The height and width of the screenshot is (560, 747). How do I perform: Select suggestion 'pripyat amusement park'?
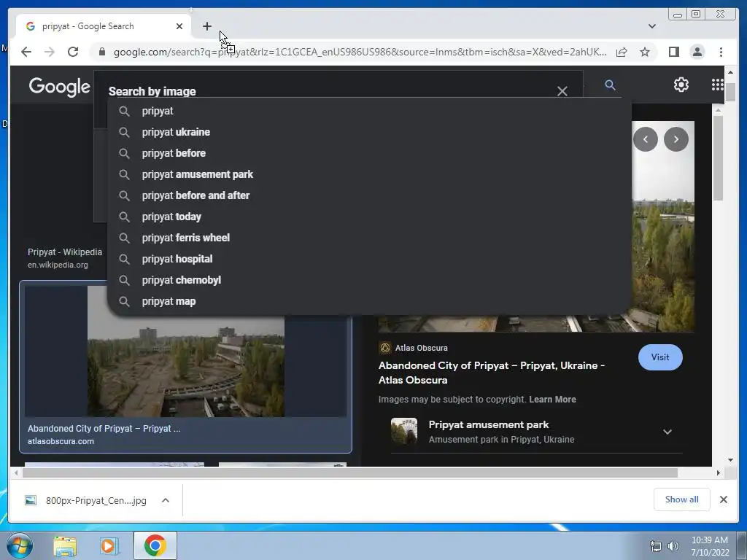pyautogui.click(x=369, y=174)
